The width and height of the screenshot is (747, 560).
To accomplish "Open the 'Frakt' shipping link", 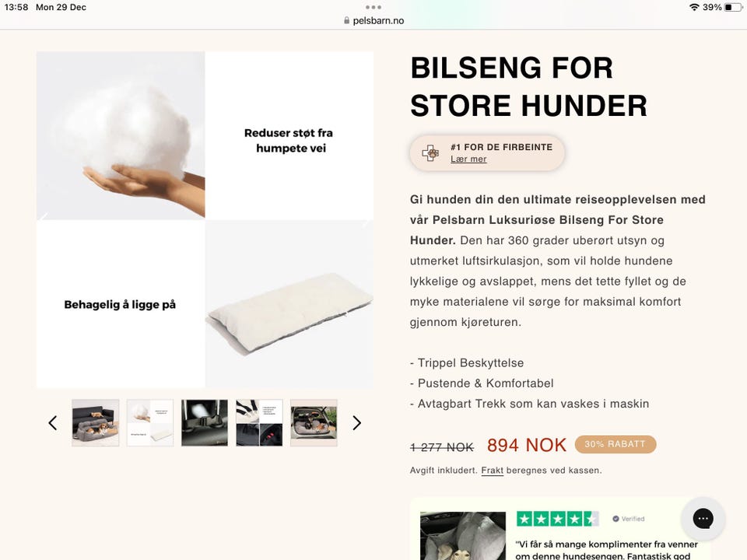I will coord(492,471).
